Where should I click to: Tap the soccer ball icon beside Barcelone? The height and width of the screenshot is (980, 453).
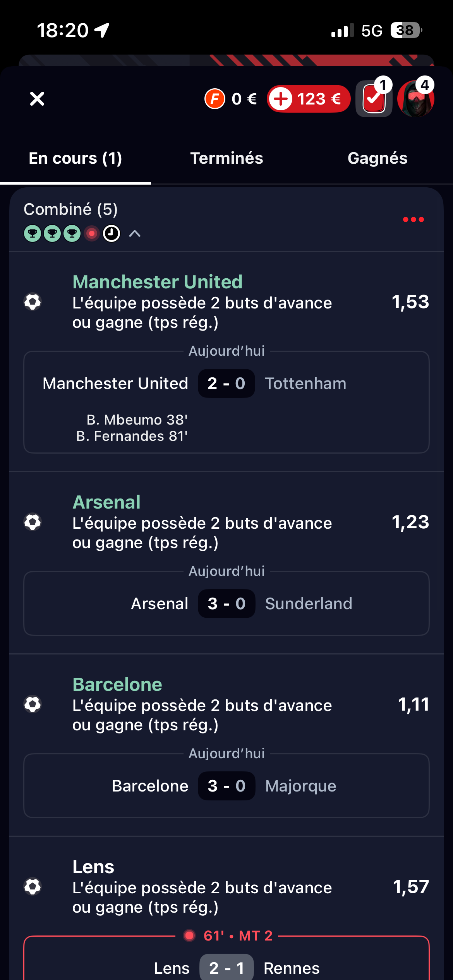point(33,704)
